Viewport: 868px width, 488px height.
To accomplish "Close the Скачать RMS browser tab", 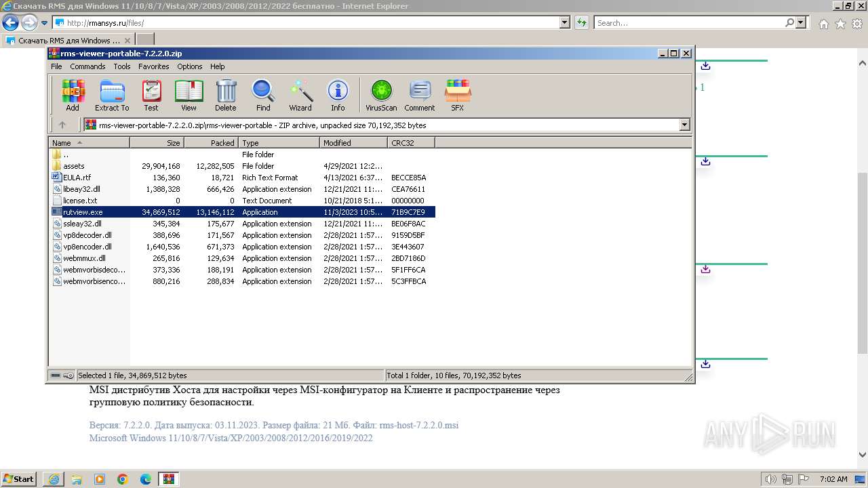I will click(x=127, y=41).
